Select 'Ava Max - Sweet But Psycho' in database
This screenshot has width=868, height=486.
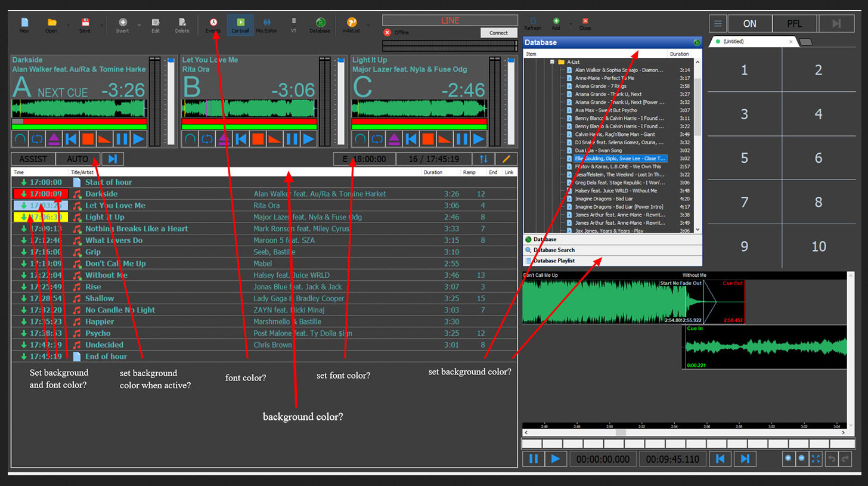tap(606, 110)
